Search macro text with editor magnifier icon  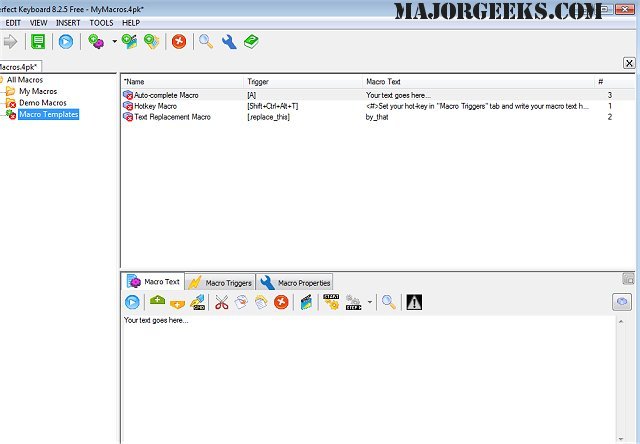pyautogui.click(x=388, y=302)
